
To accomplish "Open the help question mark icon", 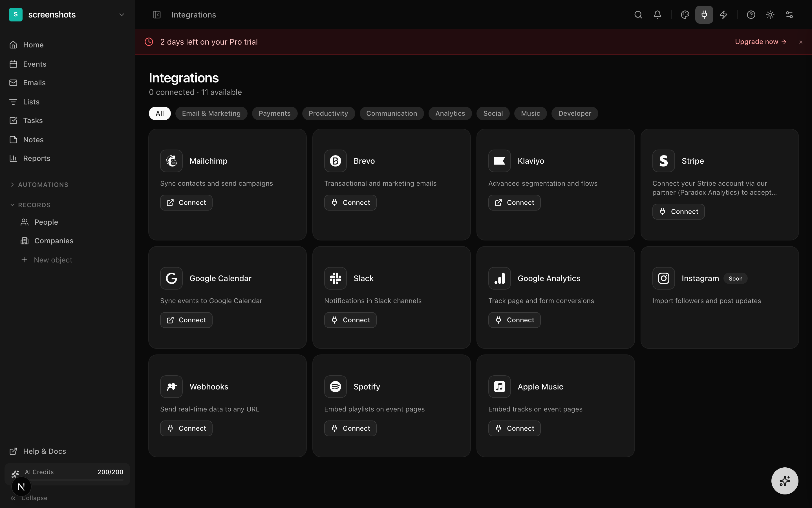I will (751, 15).
